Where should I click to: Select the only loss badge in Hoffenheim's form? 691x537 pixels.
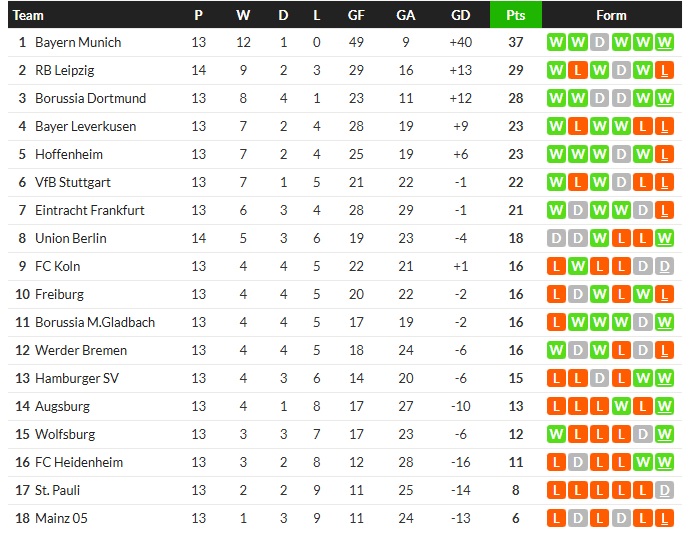(x=665, y=154)
